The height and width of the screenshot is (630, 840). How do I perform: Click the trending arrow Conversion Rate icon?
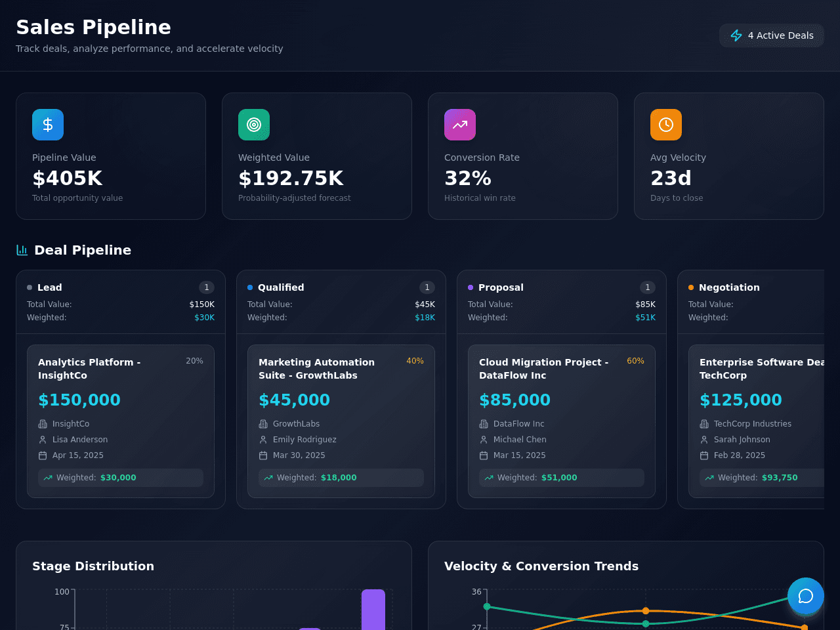coord(460,125)
